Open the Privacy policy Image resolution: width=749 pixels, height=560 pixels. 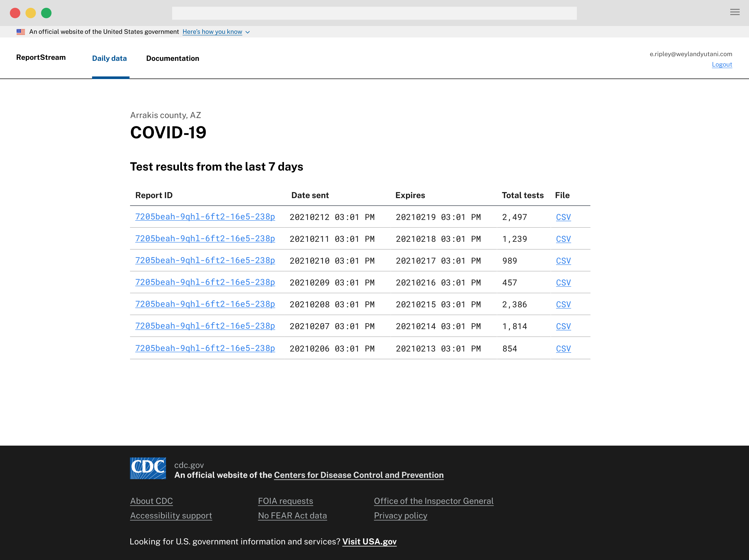tap(401, 515)
